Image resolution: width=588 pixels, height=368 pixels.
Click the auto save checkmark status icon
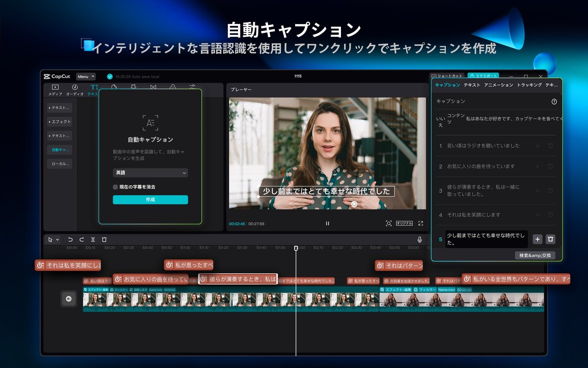click(110, 77)
